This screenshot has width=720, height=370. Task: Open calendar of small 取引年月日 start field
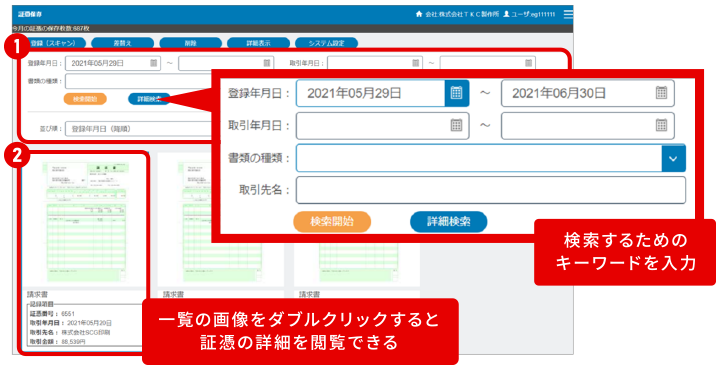coord(416,63)
